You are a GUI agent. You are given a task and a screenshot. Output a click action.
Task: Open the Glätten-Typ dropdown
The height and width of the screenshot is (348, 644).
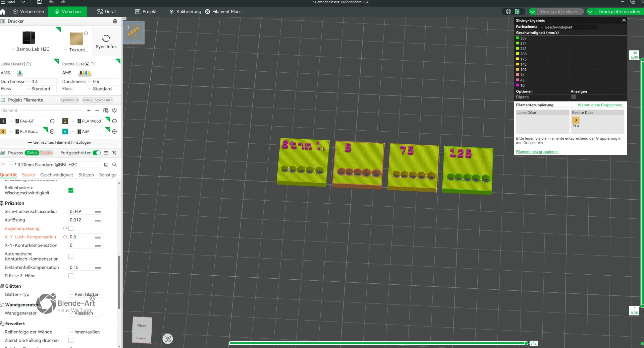[86, 294]
